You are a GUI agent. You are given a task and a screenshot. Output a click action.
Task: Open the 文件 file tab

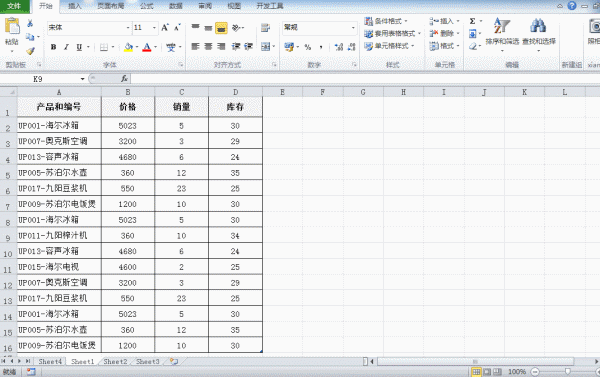point(15,6)
